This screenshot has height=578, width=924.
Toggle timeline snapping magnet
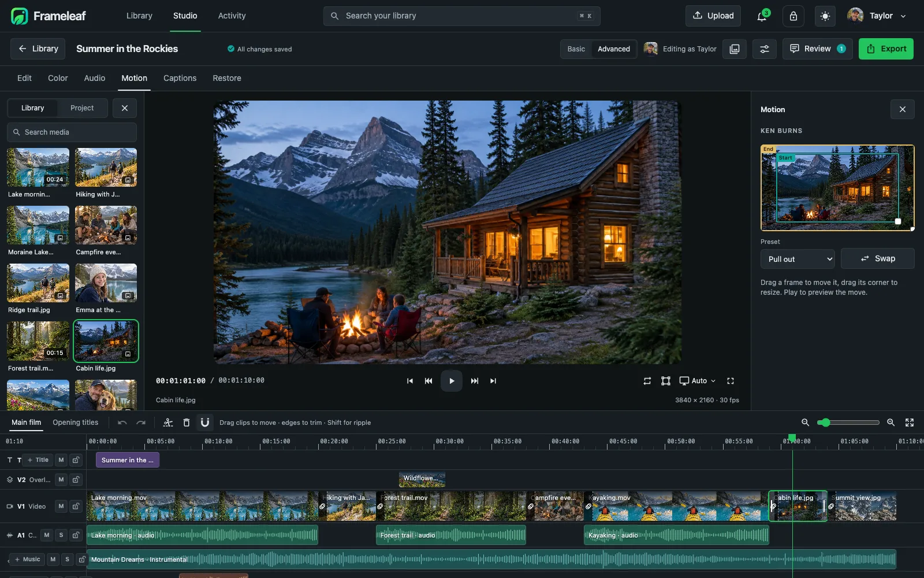(x=205, y=423)
